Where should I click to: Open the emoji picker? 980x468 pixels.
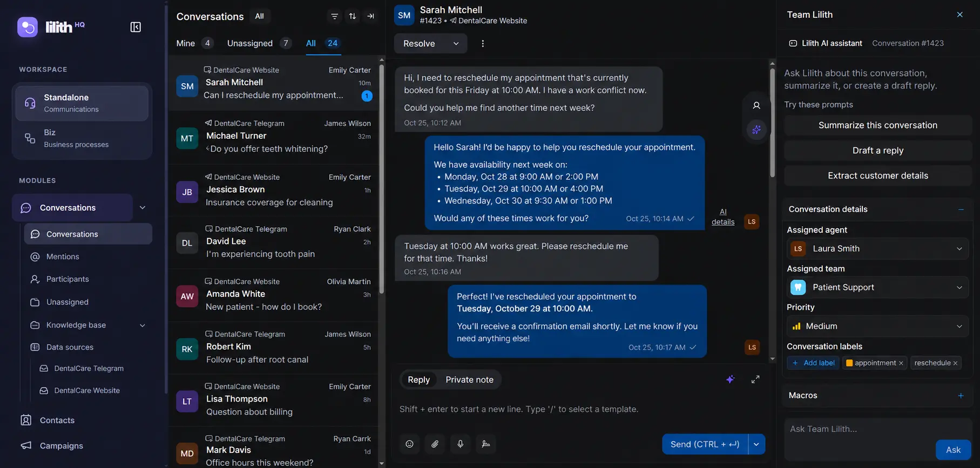[x=410, y=444]
